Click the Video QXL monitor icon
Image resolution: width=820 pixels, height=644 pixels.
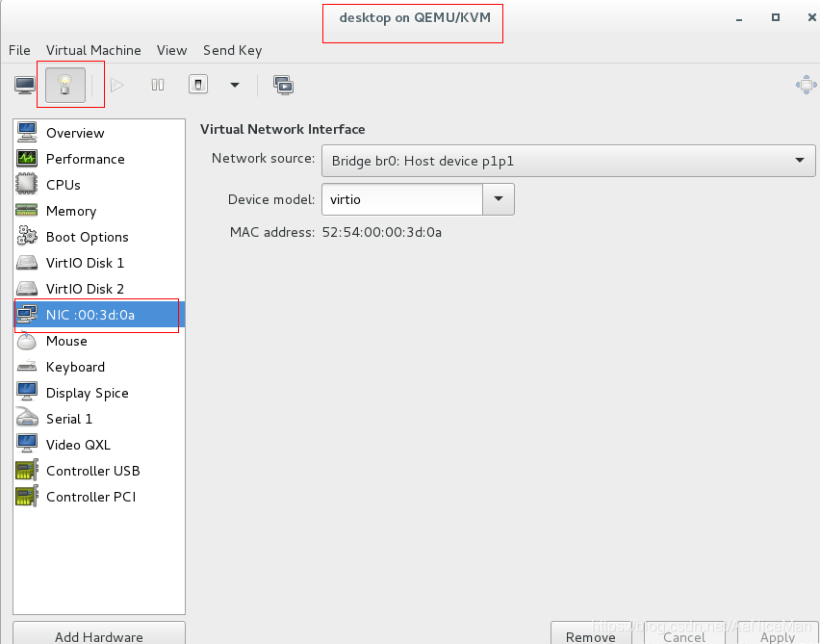[x=27, y=444]
